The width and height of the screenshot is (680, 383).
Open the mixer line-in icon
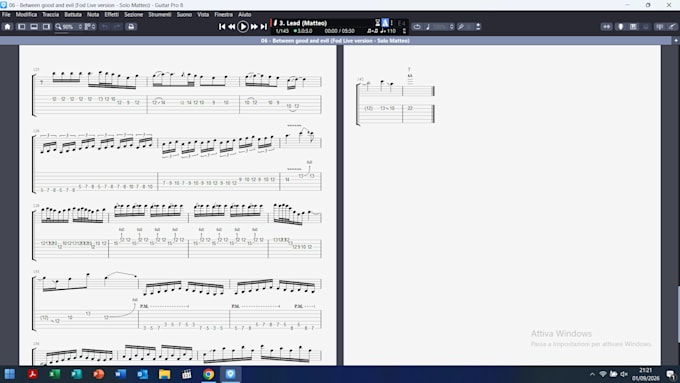coord(660,26)
